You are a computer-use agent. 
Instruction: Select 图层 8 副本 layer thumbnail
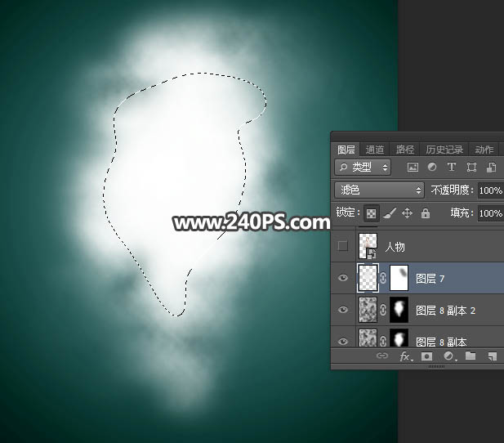[368, 338]
